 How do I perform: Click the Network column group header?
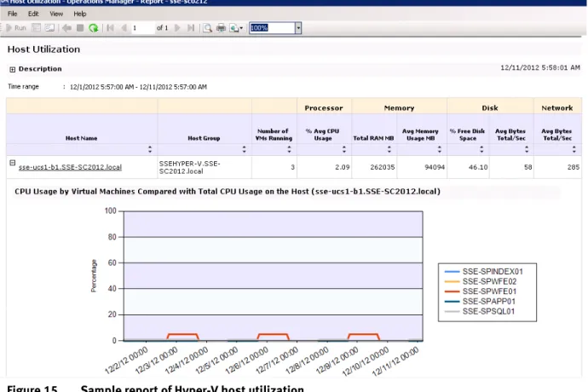(x=557, y=108)
